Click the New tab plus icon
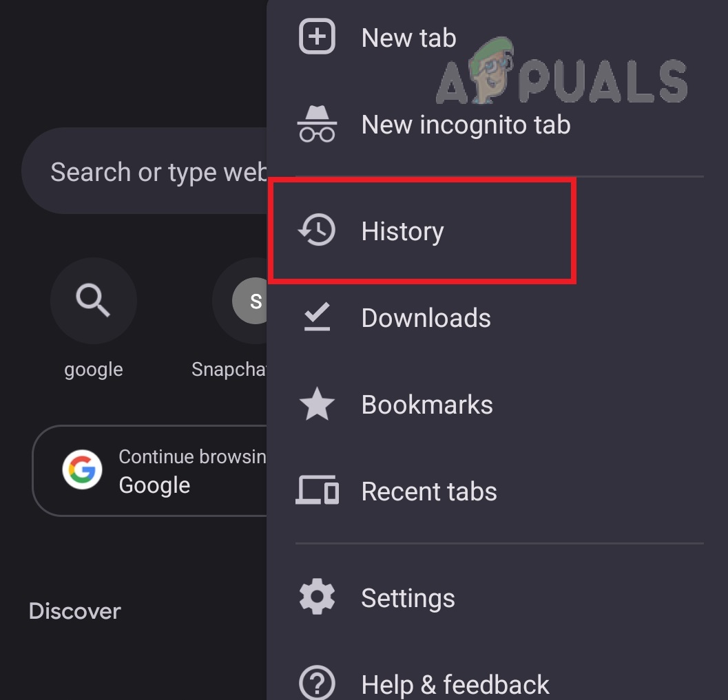The width and height of the screenshot is (728, 700). tap(317, 37)
